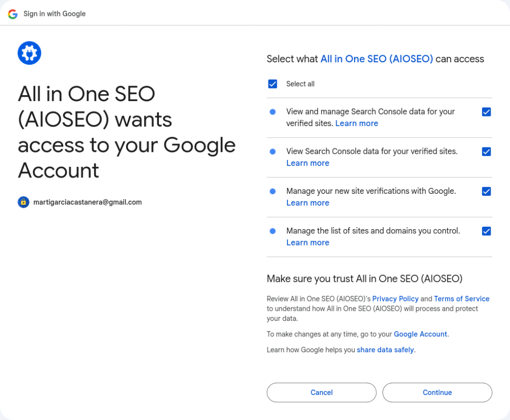Open Learn more under site verifications permission

[x=308, y=203]
